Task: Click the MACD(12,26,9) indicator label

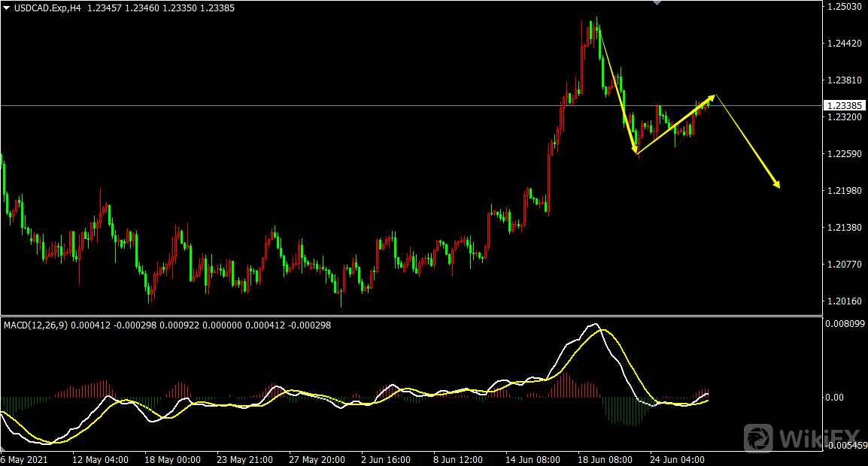Action: click(35, 325)
